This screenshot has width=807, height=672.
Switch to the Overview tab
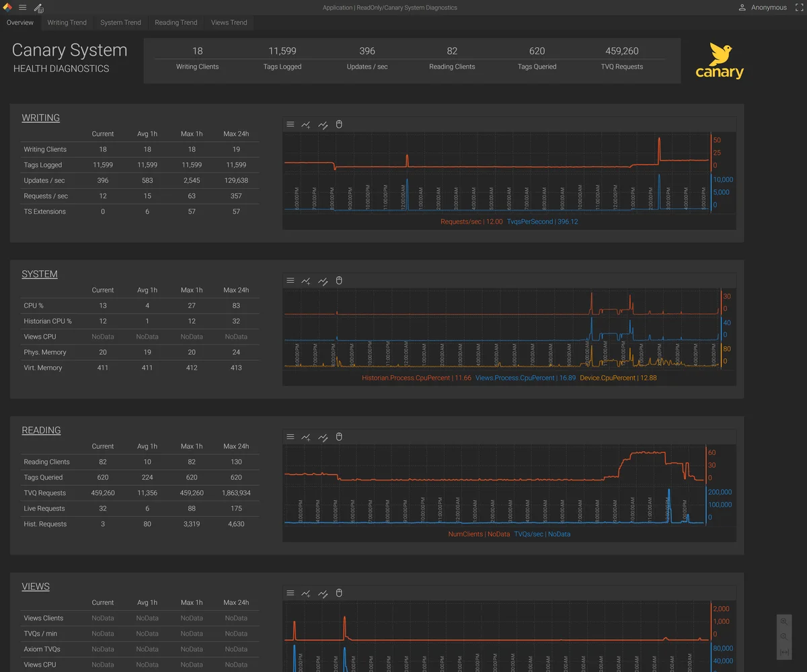[x=20, y=23]
